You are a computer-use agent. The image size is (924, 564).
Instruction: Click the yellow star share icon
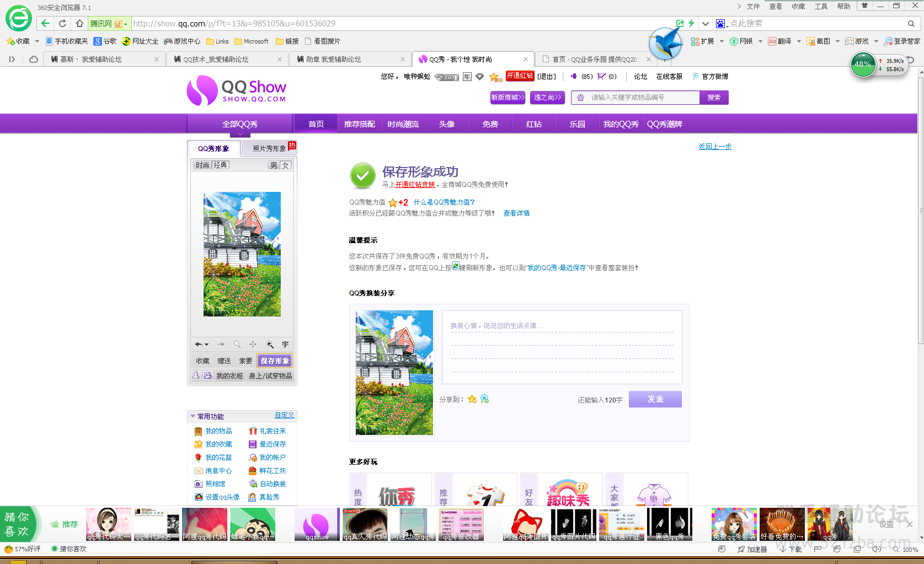pos(472,399)
